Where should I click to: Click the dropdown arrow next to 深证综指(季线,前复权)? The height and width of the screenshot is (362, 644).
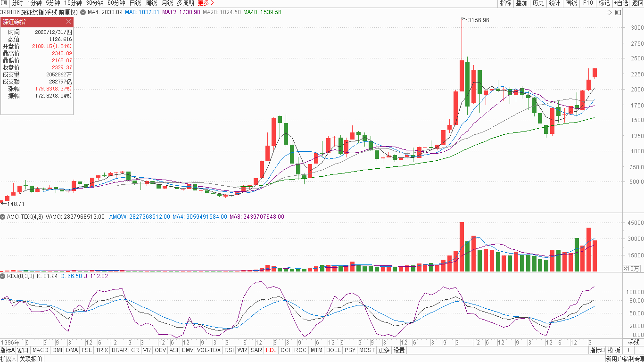point(83,12)
